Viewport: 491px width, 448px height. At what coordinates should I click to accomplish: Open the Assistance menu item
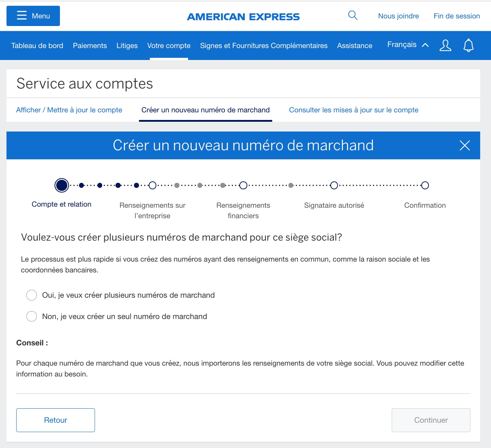coord(355,46)
